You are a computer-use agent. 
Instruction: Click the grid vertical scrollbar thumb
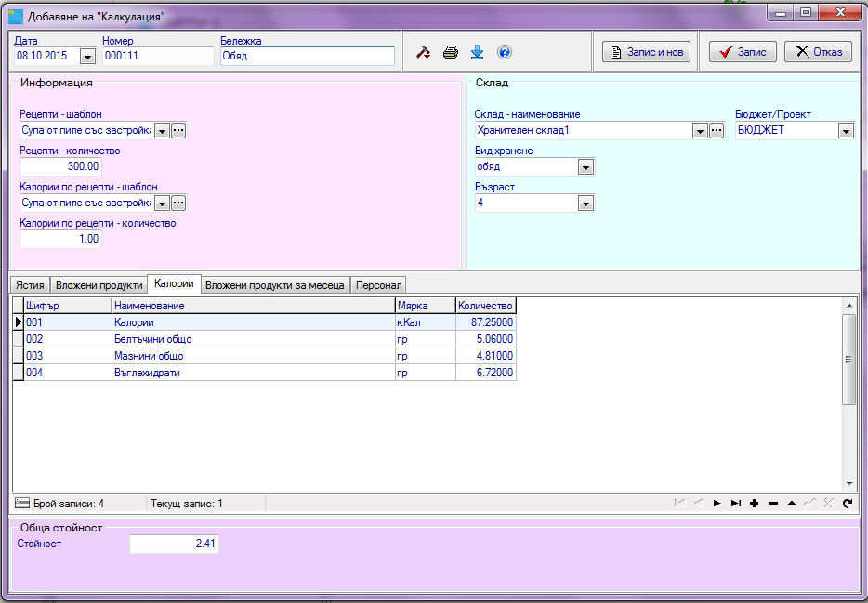[849, 360]
